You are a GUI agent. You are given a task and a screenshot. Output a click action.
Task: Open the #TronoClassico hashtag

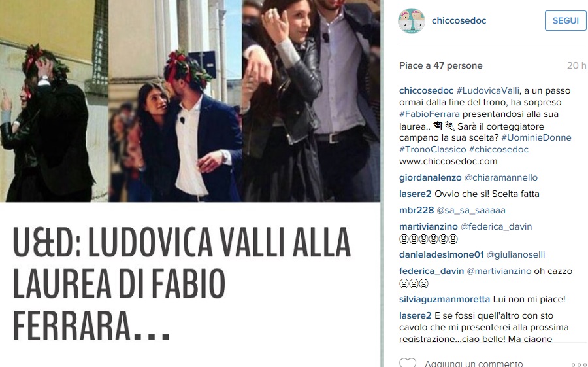433,149
